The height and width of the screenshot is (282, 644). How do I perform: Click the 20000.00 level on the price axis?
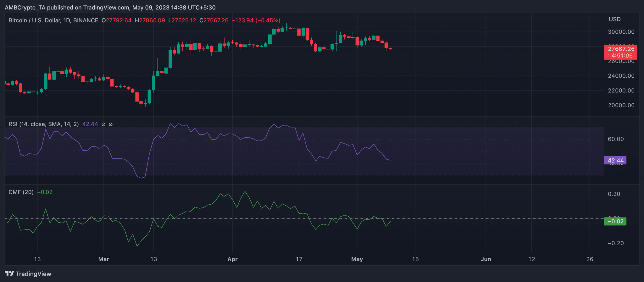tap(621, 105)
